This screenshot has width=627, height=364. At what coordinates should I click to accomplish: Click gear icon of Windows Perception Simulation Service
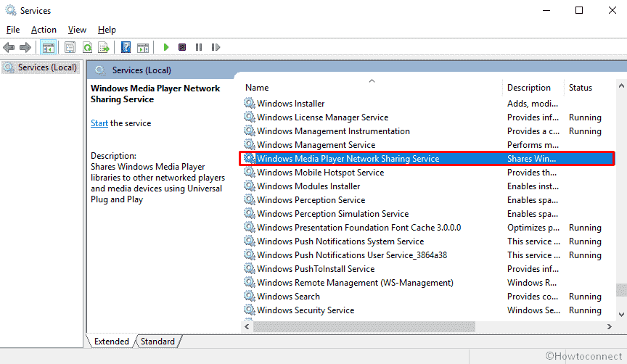pos(250,213)
